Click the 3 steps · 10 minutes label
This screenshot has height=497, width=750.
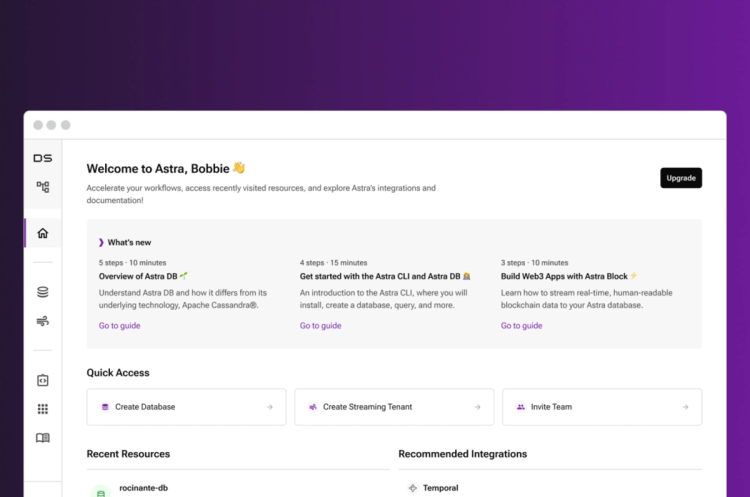pos(534,263)
